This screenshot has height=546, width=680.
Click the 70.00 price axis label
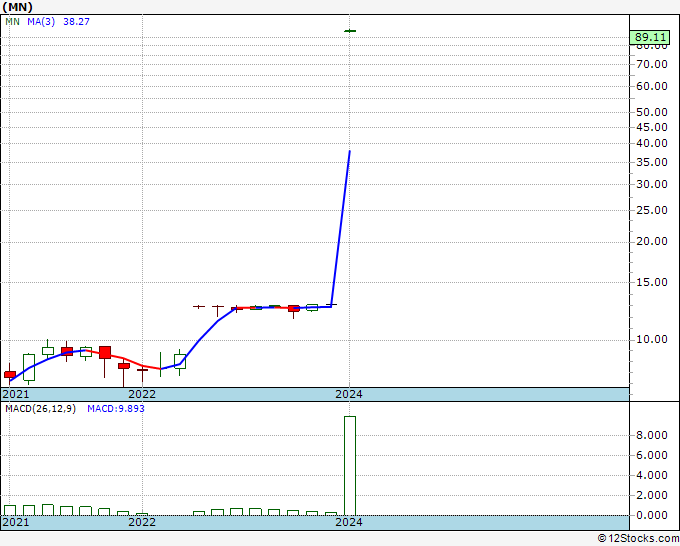652,64
